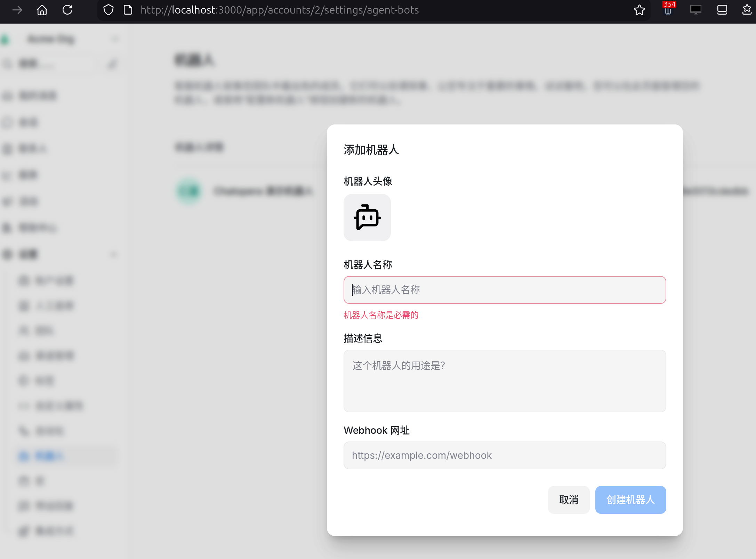
Task: Click the page info document icon
Action: (128, 10)
